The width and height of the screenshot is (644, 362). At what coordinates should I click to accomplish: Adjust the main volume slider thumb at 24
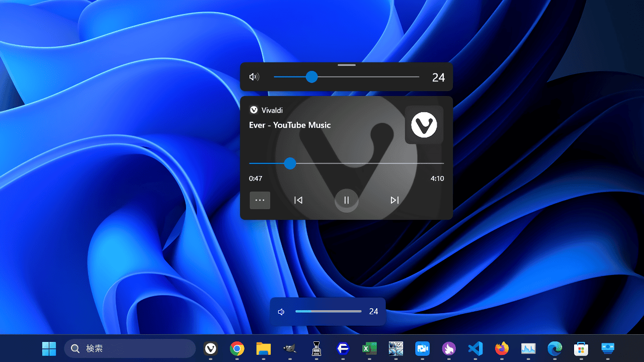coord(312,77)
